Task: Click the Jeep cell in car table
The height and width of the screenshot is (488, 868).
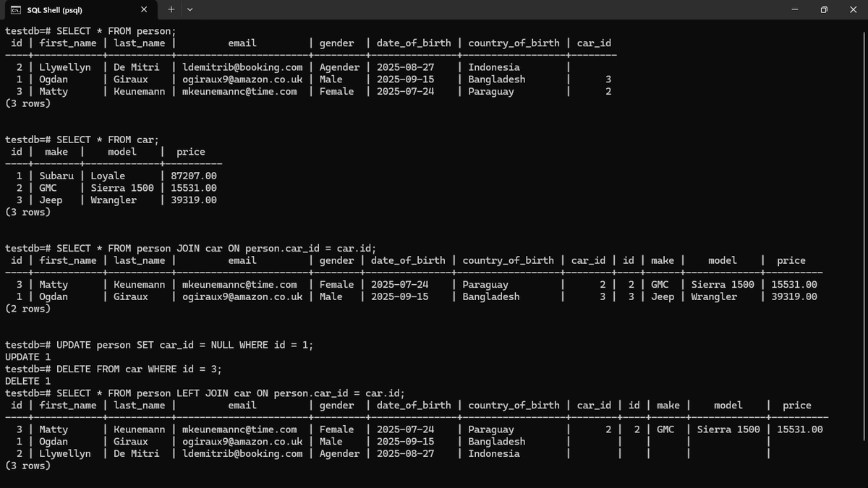Action: click(x=51, y=200)
